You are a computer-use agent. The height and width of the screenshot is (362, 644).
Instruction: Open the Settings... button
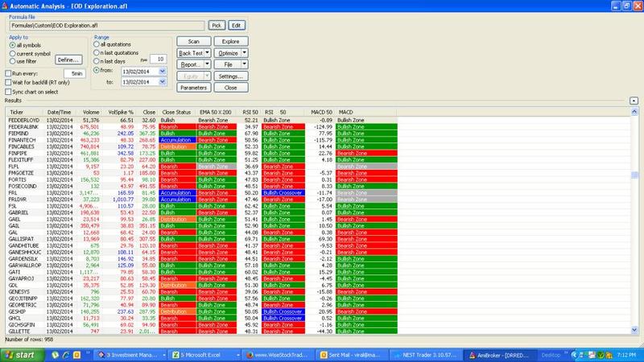[x=231, y=76]
